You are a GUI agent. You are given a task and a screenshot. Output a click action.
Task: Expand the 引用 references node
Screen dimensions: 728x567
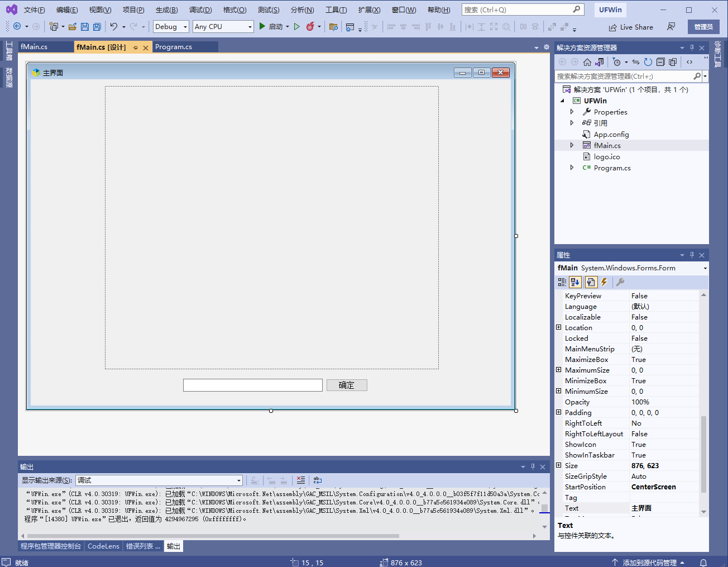572,123
